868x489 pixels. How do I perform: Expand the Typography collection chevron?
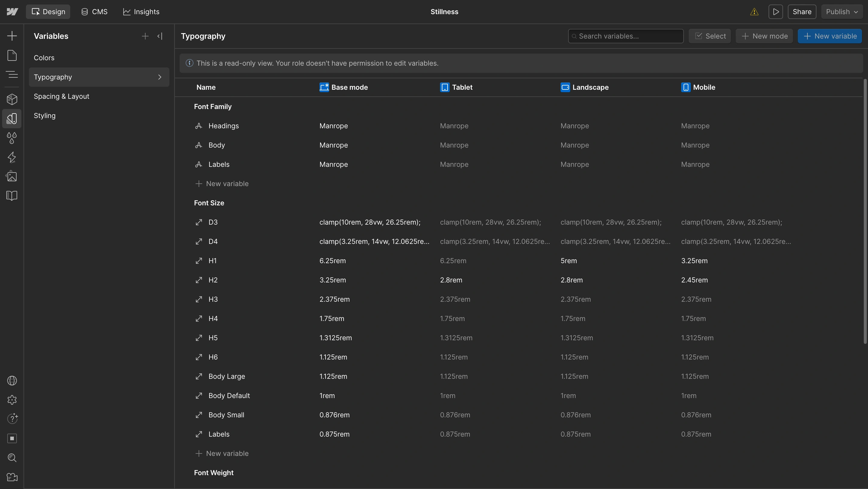(160, 77)
